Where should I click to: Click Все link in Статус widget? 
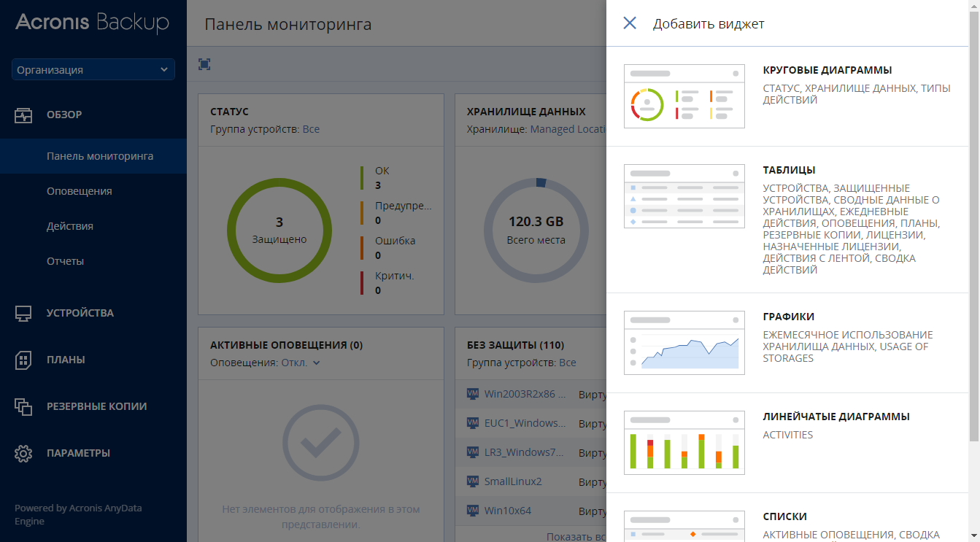click(311, 129)
